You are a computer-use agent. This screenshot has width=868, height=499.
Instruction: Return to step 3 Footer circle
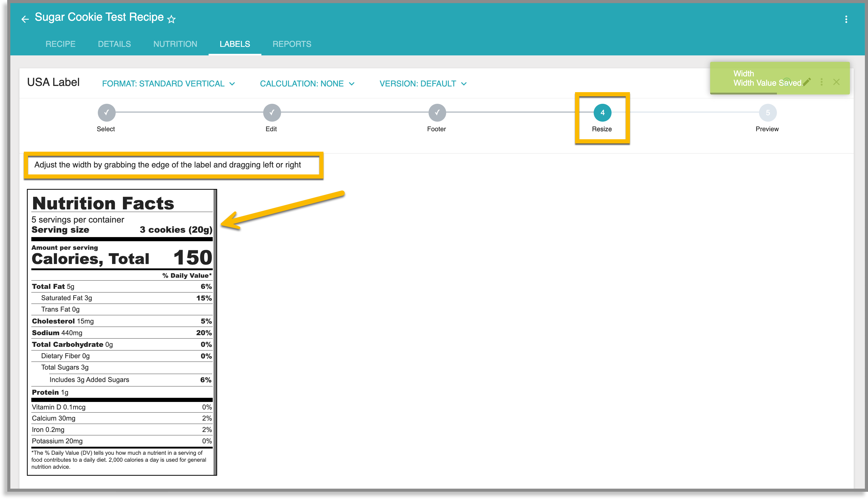(437, 113)
